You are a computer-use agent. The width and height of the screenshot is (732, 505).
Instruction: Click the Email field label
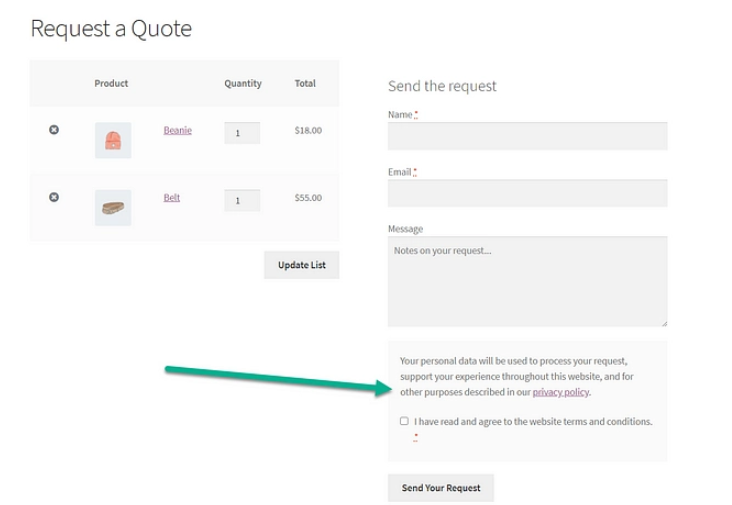pyautogui.click(x=400, y=172)
